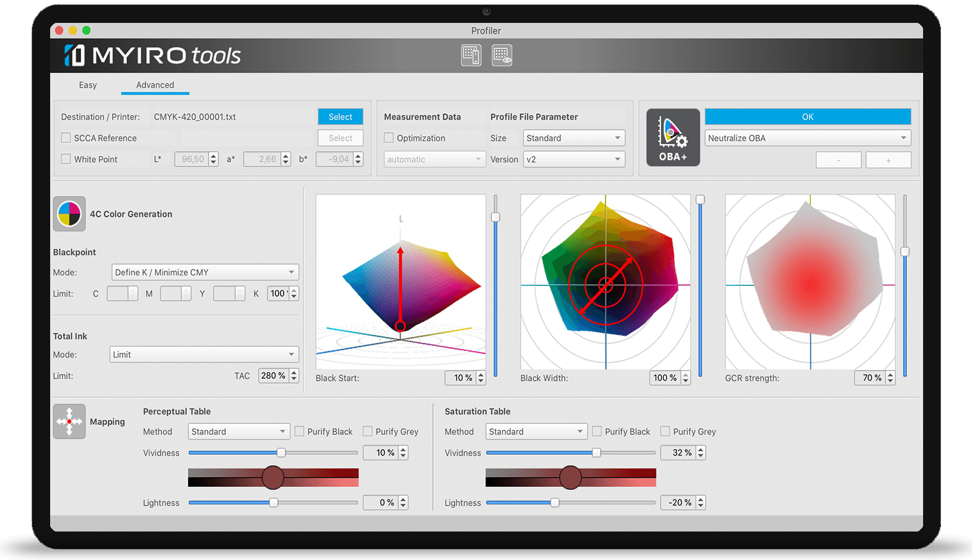Click the White Point L* stepper arrows
The width and height of the screenshot is (972, 560).
(214, 159)
